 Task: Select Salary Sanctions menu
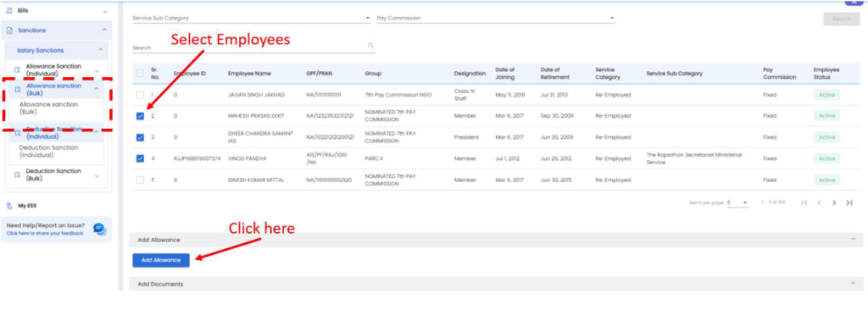click(40, 50)
